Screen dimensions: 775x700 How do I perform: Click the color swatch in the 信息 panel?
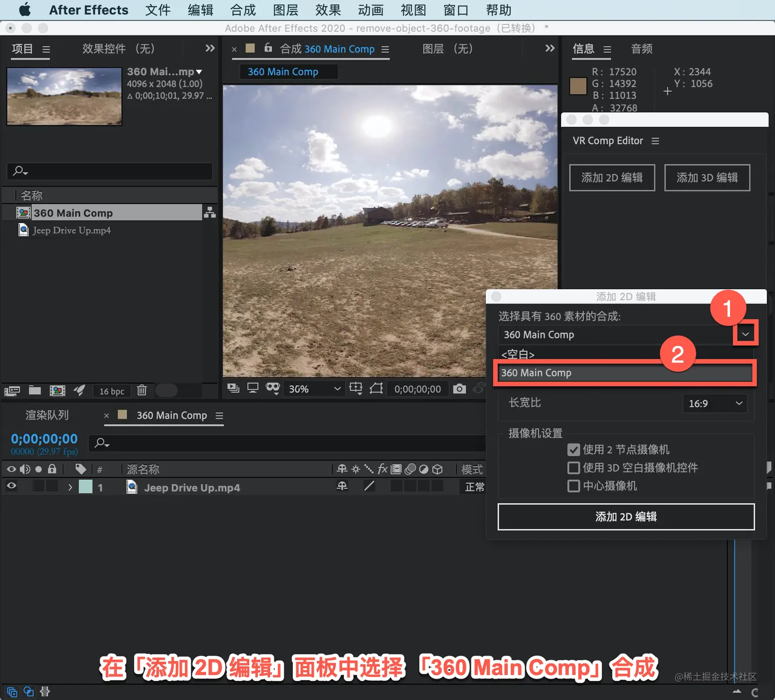tap(578, 86)
